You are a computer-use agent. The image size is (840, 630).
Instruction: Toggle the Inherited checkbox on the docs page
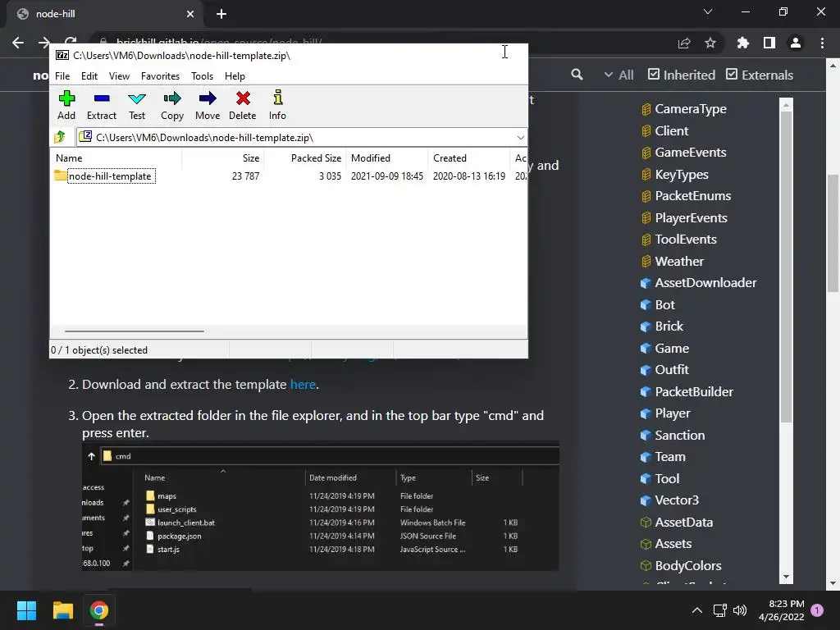(653, 74)
